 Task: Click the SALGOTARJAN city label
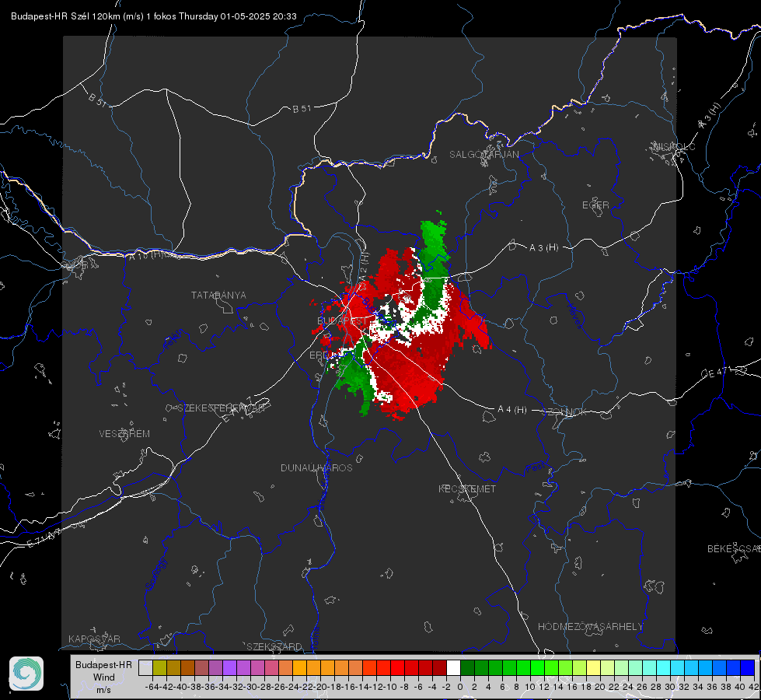click(483, 155)
